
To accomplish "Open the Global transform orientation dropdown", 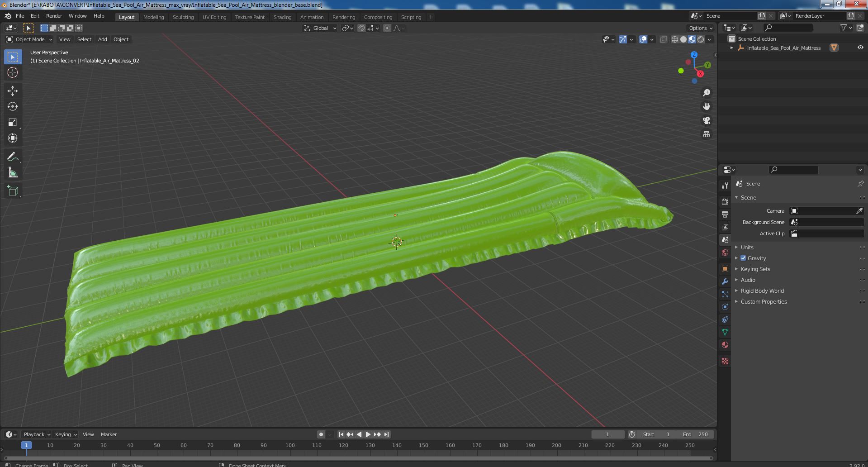I will pos(320,28).
